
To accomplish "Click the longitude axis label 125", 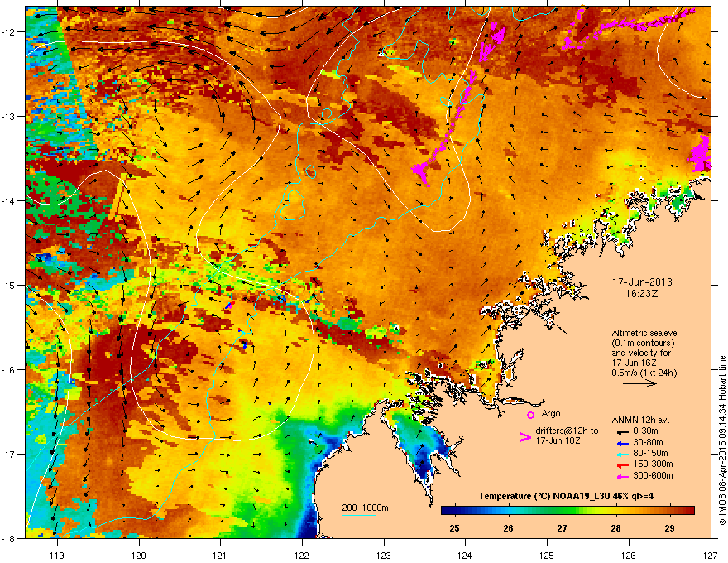I will (547, 556).
